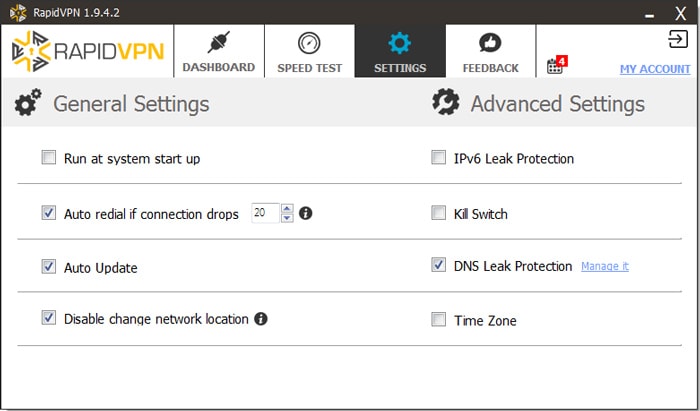
Task: Switch to the Speed Test tab
Action: (309, 51)
